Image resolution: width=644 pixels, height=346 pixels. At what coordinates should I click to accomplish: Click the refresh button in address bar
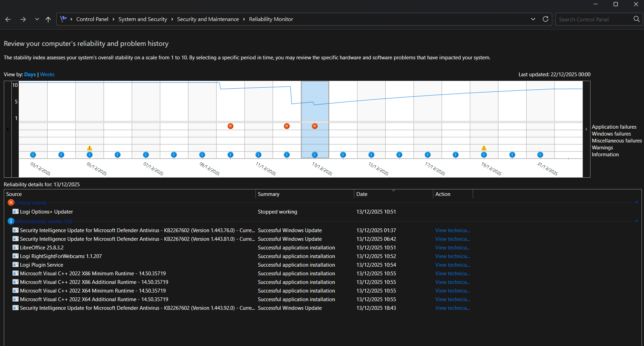tap(546, 19)
